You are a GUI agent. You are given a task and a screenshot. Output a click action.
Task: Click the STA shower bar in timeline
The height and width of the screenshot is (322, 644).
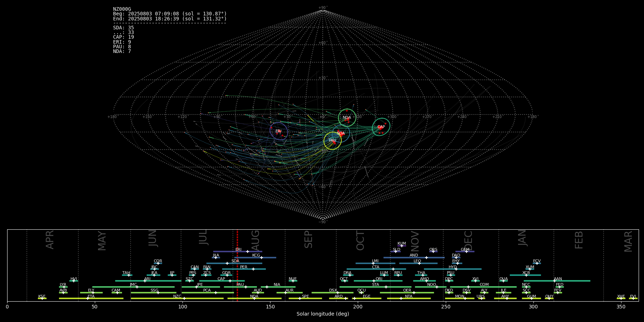(x=375, y=287)
